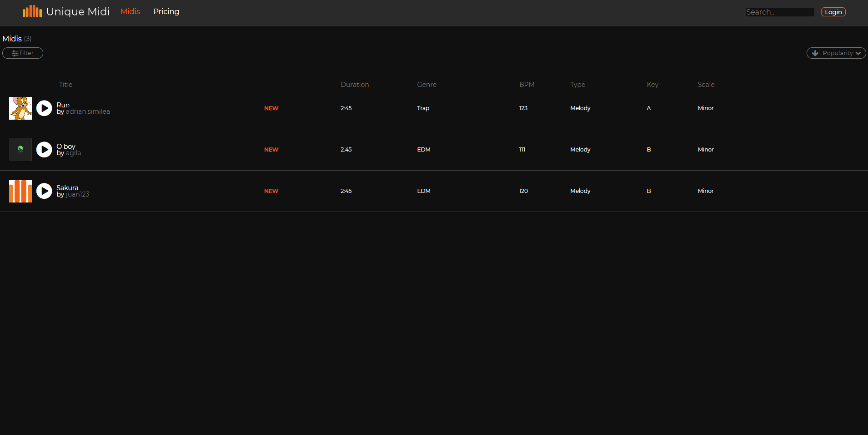Open the Sakura cover thumbnail

(20, 191)
